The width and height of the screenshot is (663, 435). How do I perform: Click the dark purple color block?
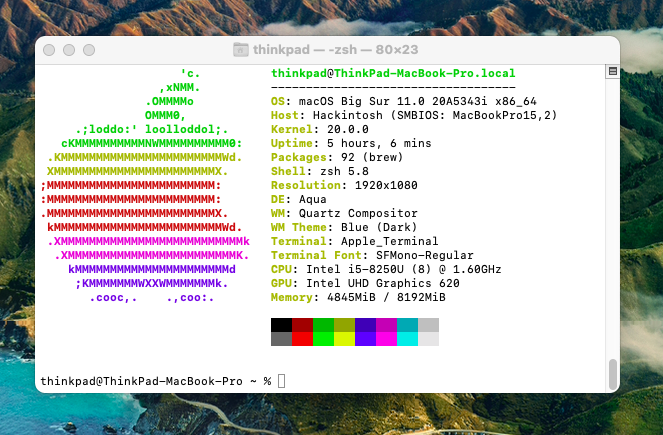click(x=365, y=325)
